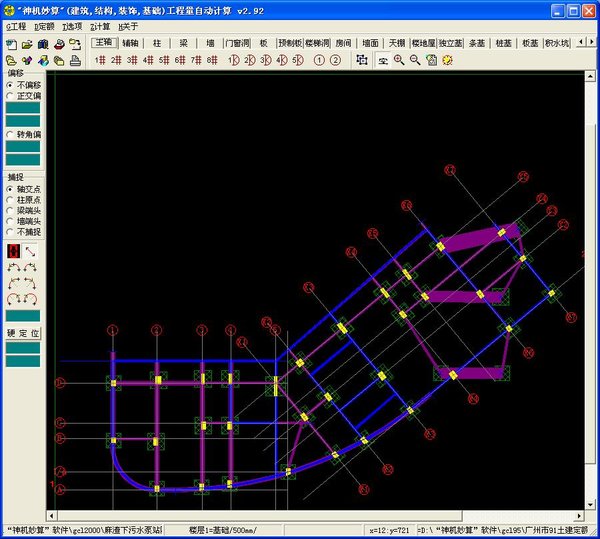Click the new project document icon
This screenshot has width=600, height=539.
[11, 44]
